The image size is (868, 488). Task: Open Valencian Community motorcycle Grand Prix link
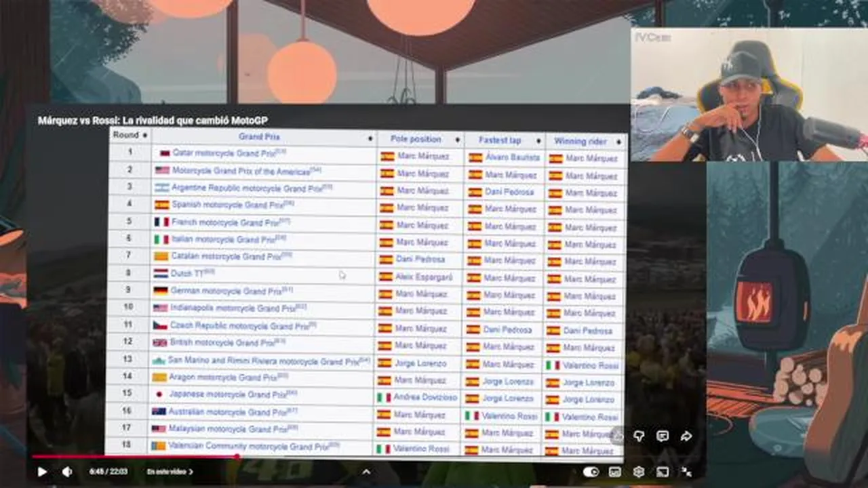[x=248, y=447]
